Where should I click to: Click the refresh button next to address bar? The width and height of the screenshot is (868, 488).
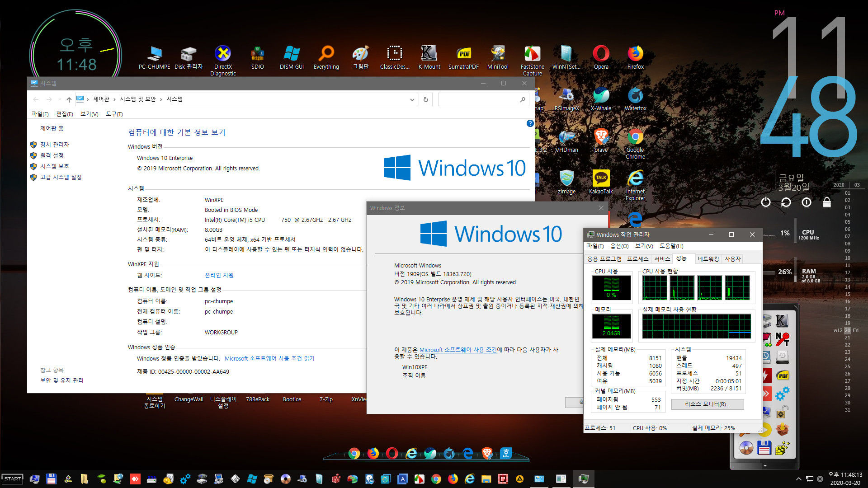[x=425, y=99]
